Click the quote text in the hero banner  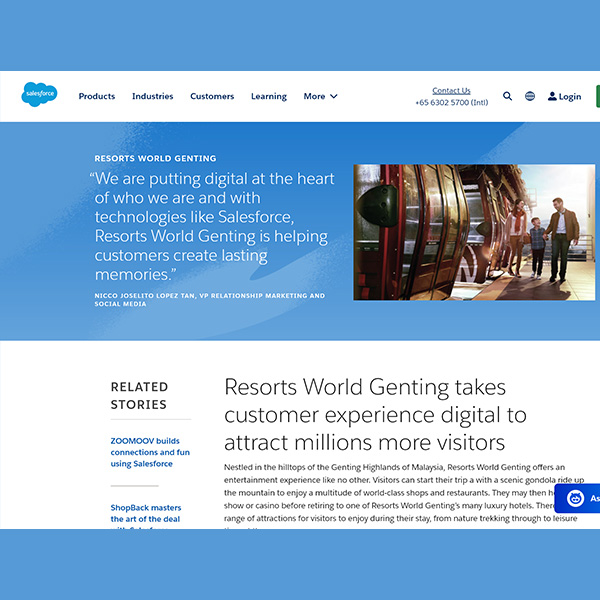211,226
